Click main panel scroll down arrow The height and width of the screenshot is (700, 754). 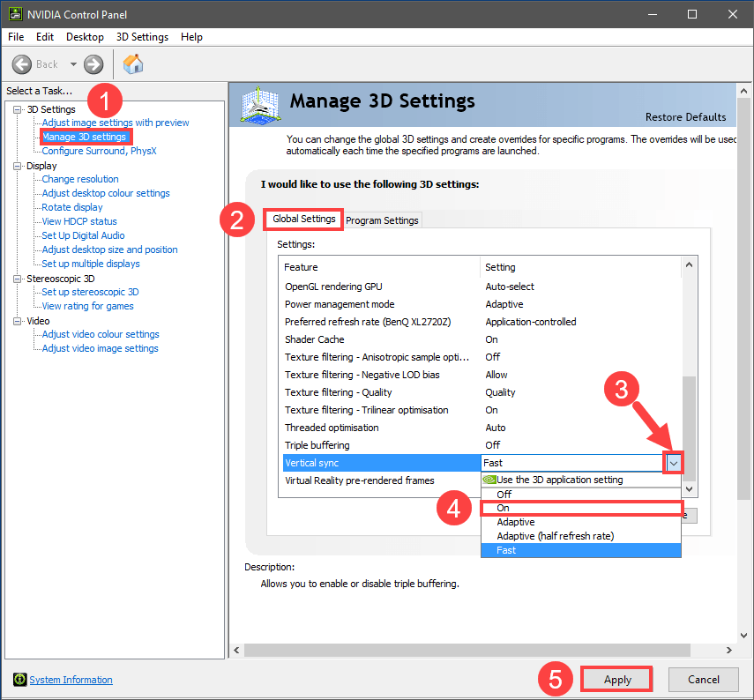coord(744,636)
